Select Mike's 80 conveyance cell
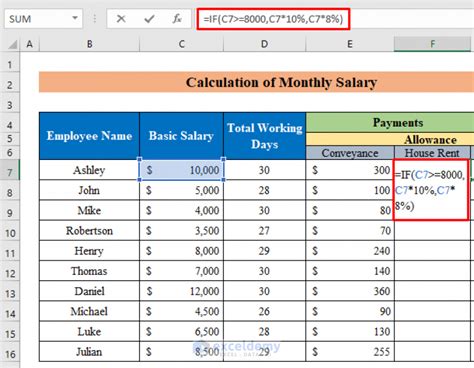This screenshot has height=368, width=474. tap(350, 210)
